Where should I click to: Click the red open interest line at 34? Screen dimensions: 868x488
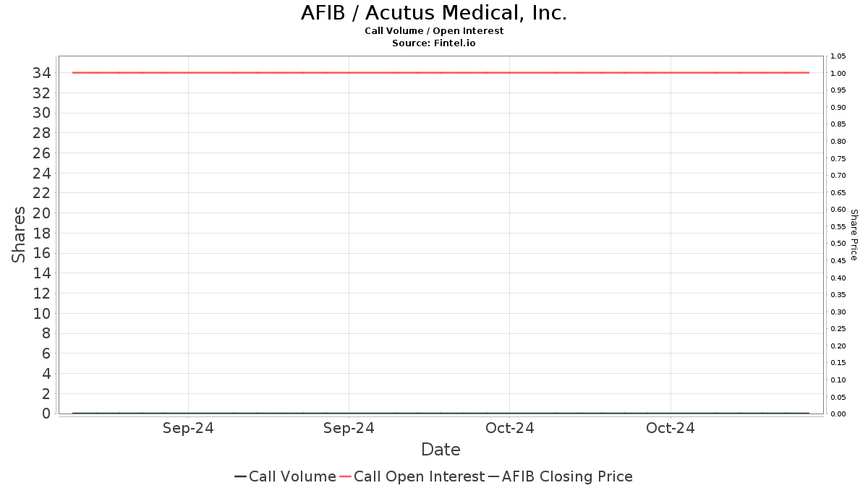point(441,72)
